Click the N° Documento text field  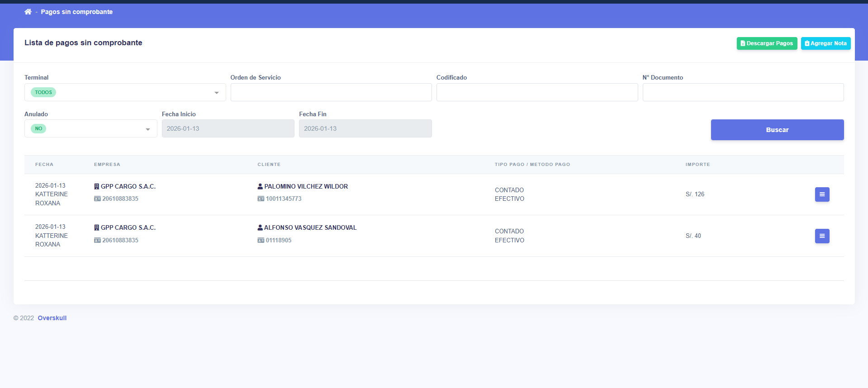pos(743,92)
